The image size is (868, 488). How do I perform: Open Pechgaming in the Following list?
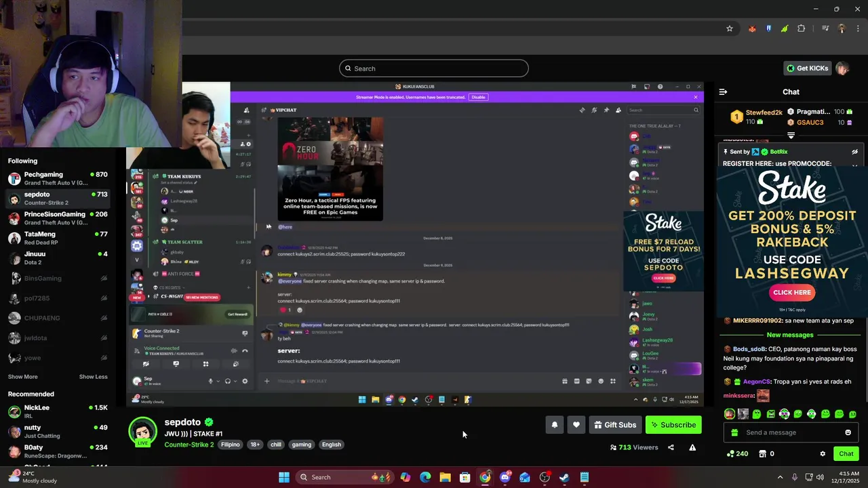click(x=58, y=178)
